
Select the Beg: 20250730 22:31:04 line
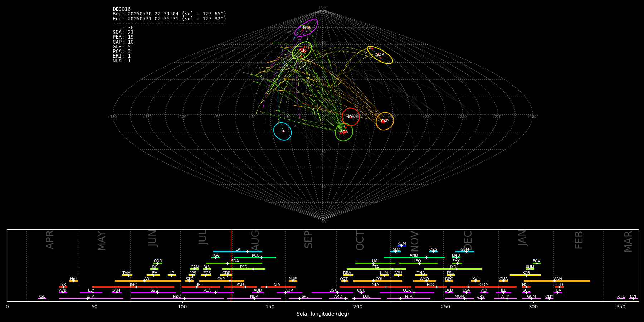[170, 14]
